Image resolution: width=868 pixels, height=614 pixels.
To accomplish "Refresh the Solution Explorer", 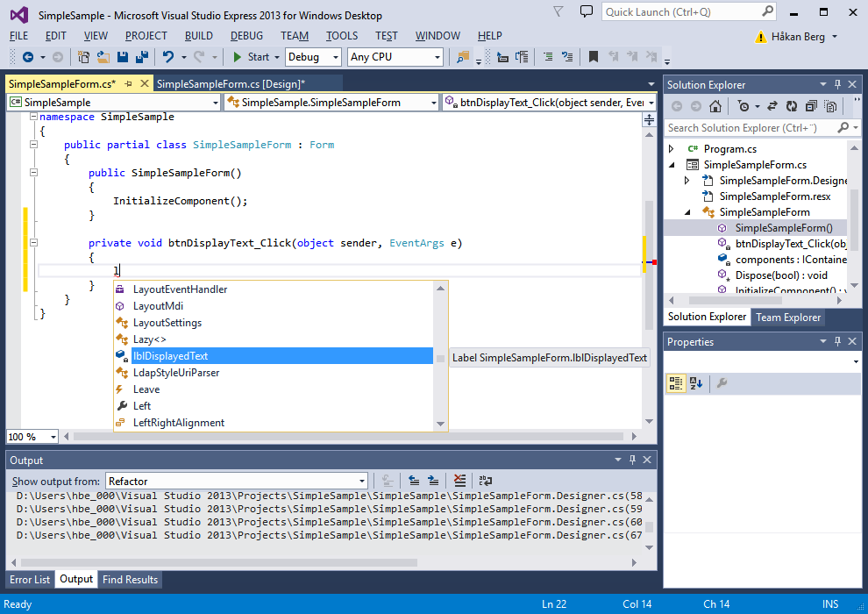I will pyautogui.click(x=792, y=106).
